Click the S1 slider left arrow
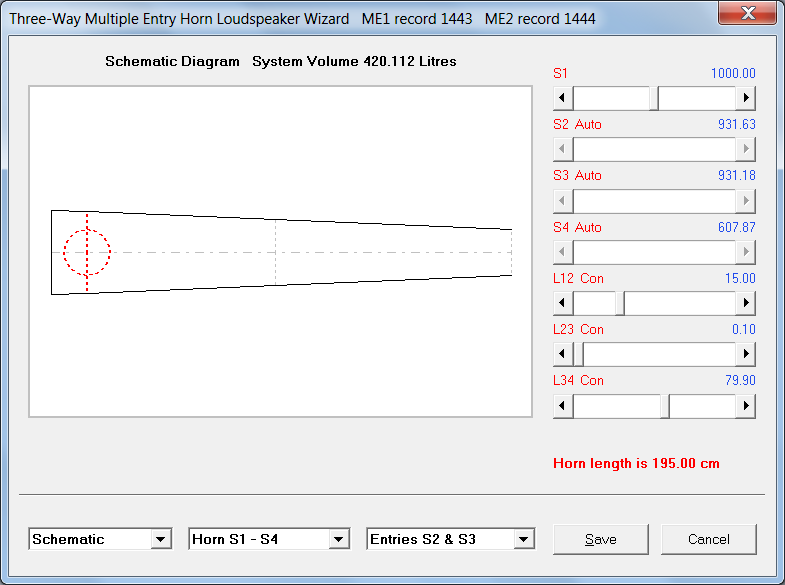 click(563, 98)
